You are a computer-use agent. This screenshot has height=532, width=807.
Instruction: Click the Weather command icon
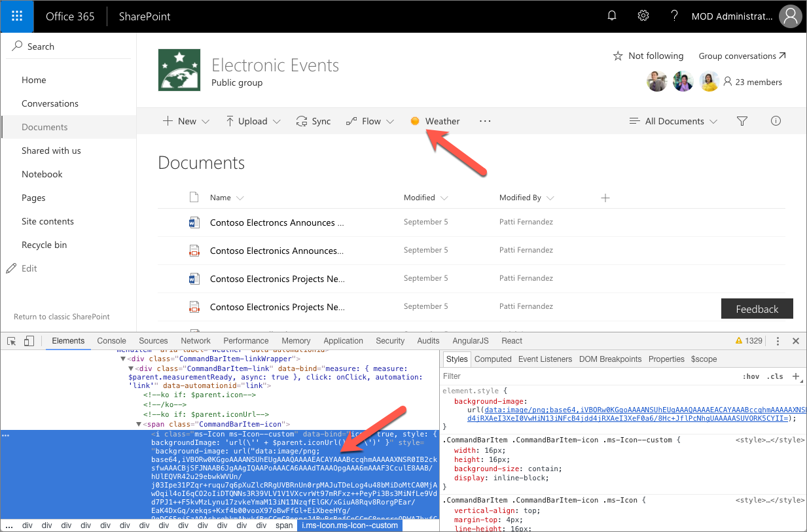point(416,120)
